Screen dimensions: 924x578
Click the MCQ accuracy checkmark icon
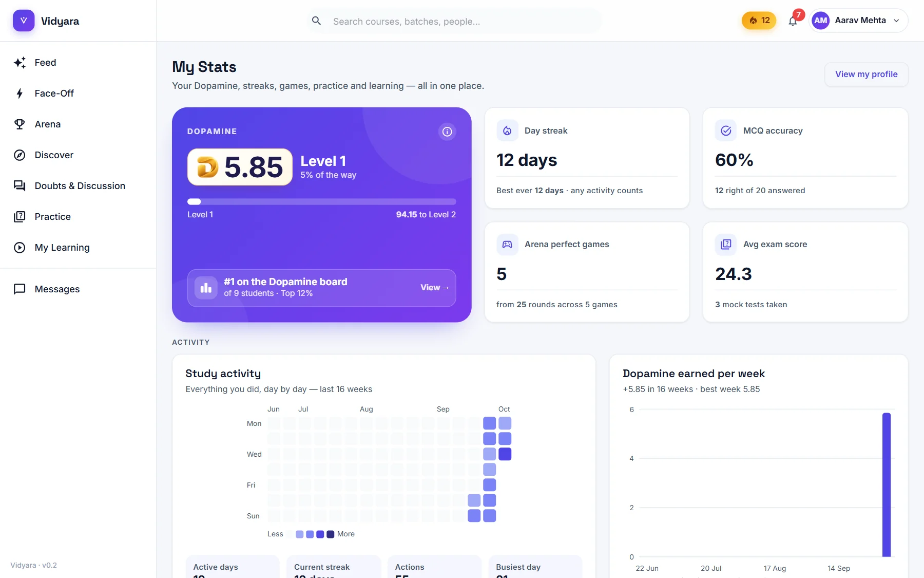[x=726, y=130]
